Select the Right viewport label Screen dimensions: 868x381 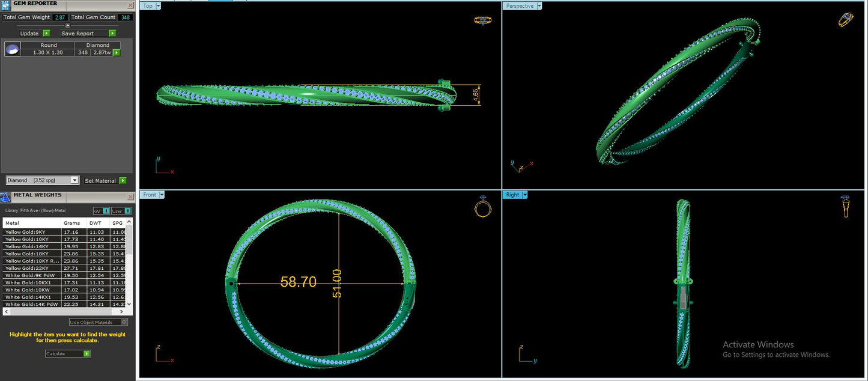click(513, 195)
